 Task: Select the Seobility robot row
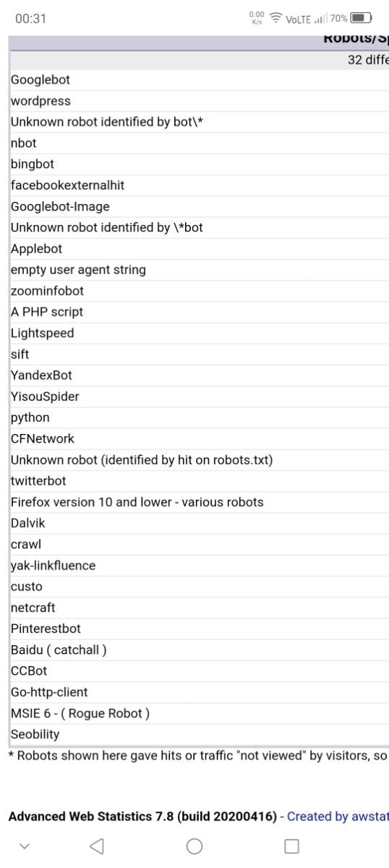(199, 734)
